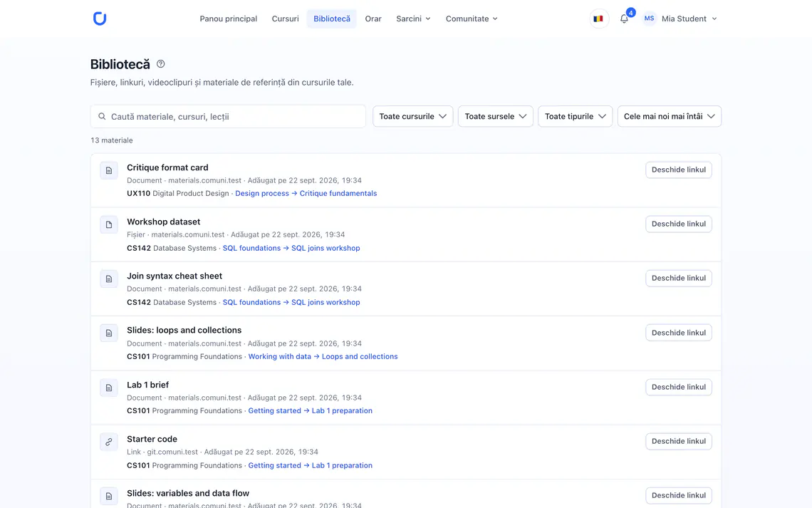Focus the Caută materiale search field

point(229,117)
